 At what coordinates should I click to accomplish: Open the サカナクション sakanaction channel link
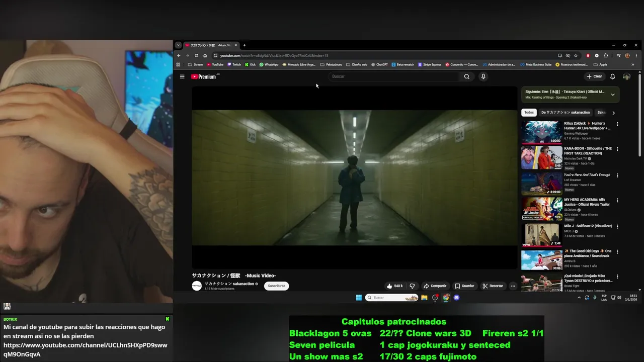229,284
